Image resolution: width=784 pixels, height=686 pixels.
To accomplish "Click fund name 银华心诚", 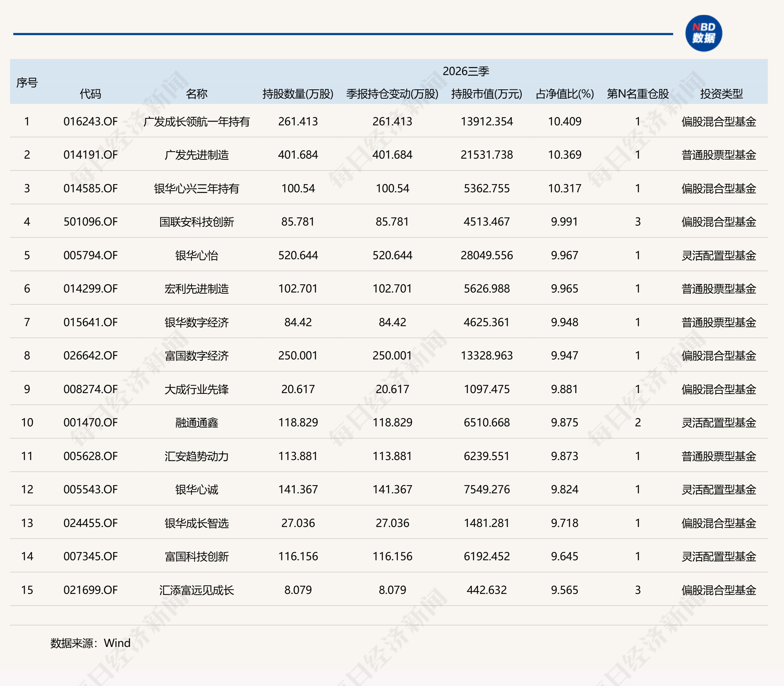I will coord(197,490).
